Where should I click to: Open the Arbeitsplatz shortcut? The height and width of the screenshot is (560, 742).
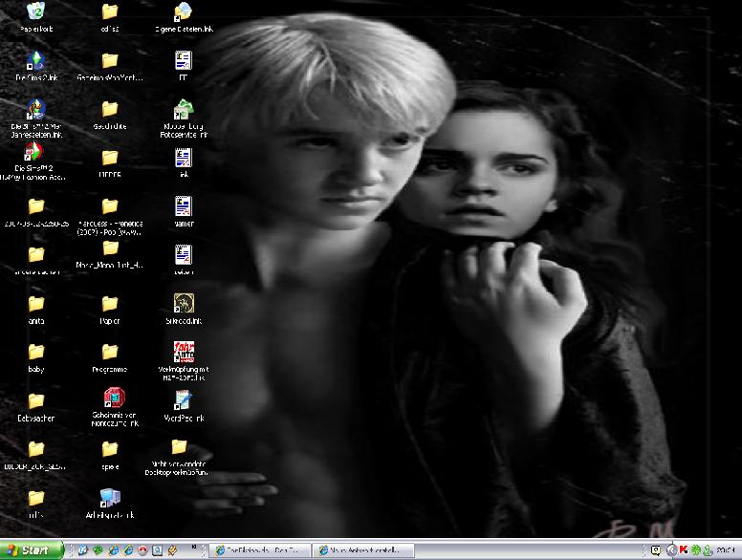(110, 497)
